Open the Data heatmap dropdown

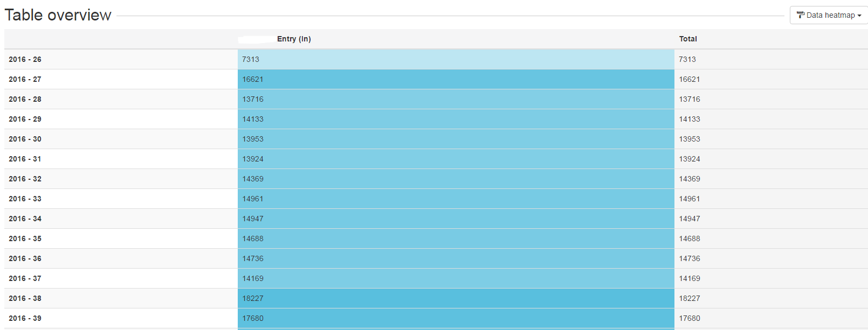coord(829,15)
